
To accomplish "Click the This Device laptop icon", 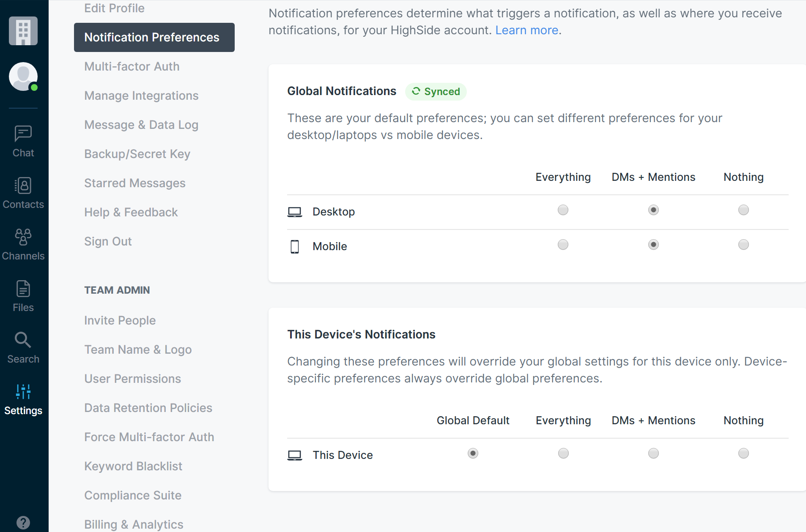I will tap(295, 455).
